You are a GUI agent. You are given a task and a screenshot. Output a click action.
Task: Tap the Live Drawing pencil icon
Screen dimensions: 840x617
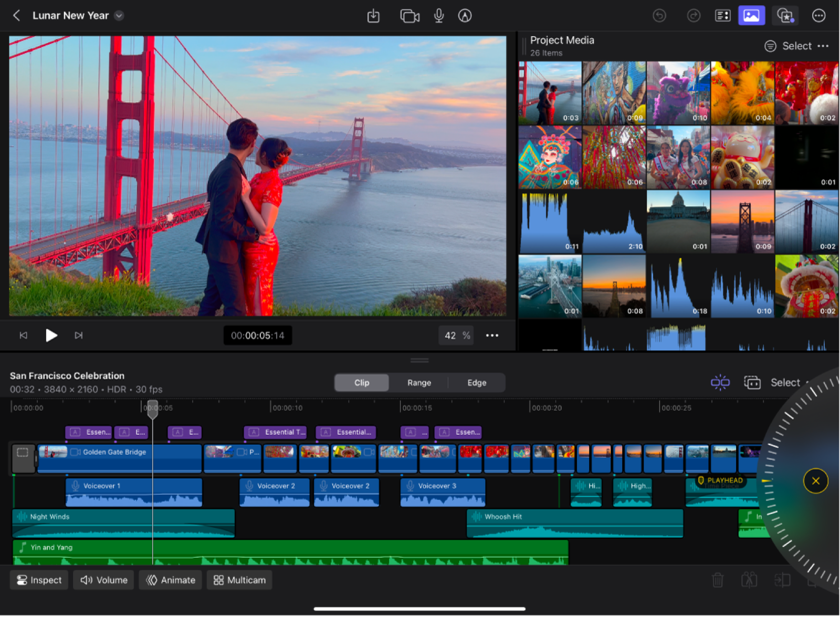465,16
